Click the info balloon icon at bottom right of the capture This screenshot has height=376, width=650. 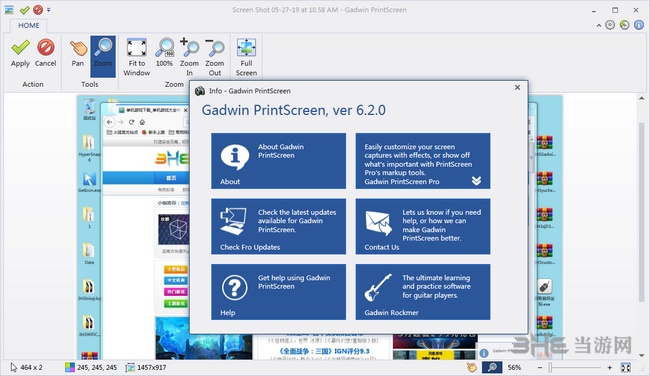[484, 353]
